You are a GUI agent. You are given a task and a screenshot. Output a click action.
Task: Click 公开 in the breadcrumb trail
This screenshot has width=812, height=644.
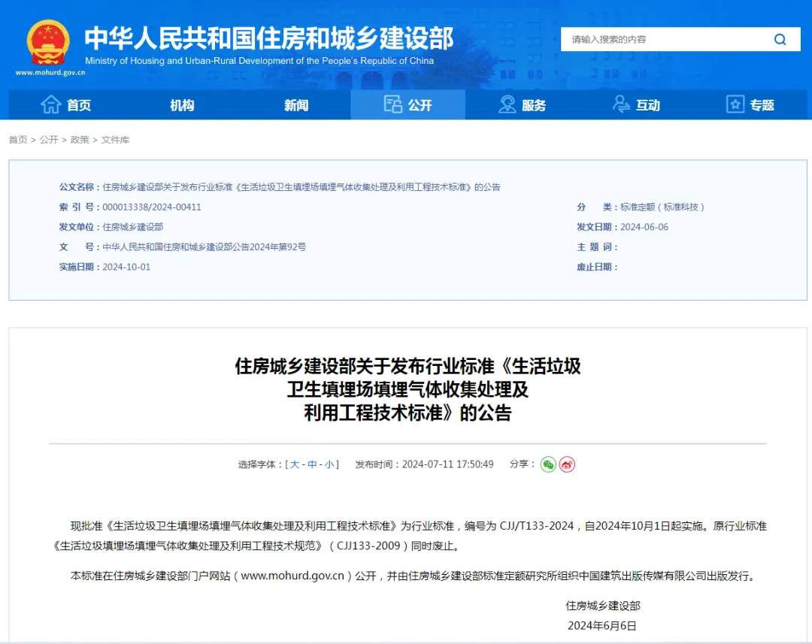coord(49,140)
